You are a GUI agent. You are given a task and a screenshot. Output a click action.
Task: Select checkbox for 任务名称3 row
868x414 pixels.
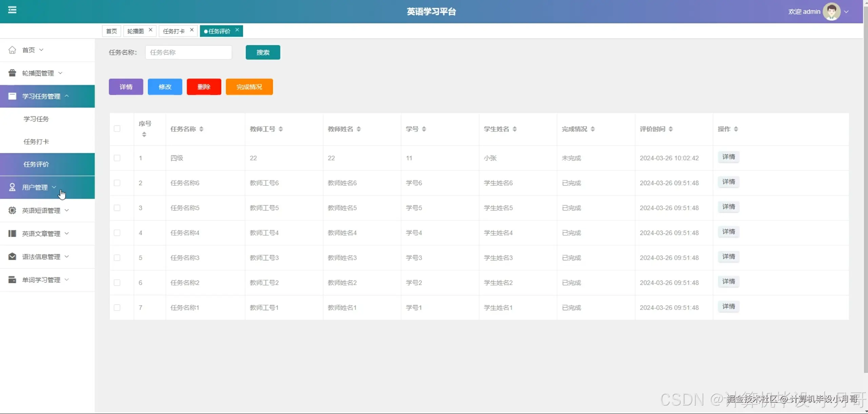click(117, 258)
